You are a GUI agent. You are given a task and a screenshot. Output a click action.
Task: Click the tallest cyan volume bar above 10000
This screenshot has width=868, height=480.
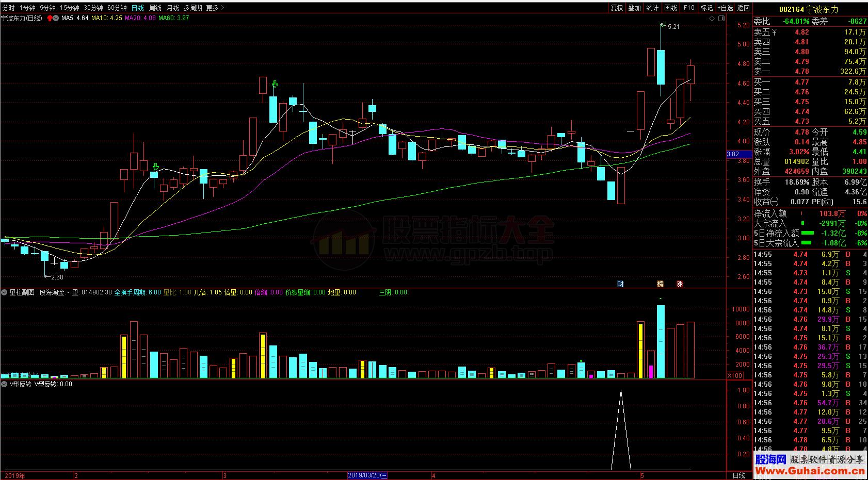click(661, 341)
